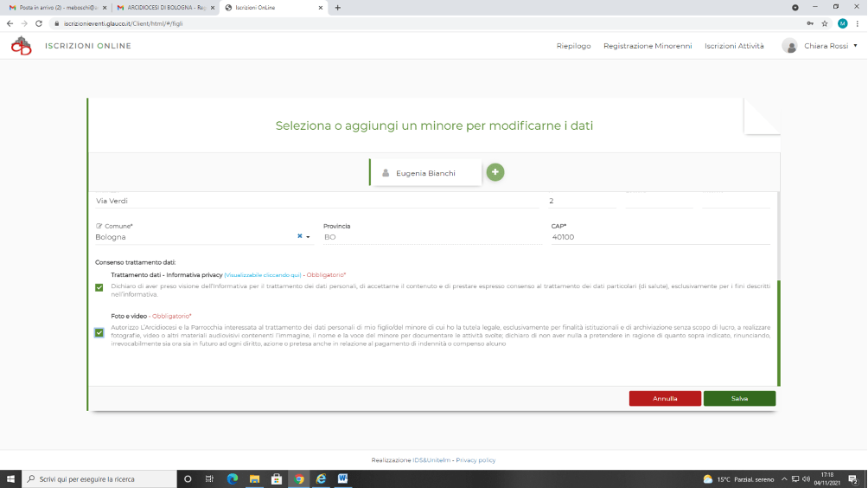Uncheck the Trattamento dati privacy checkbox
Viewport: 868px width, 488px height.
99,287
